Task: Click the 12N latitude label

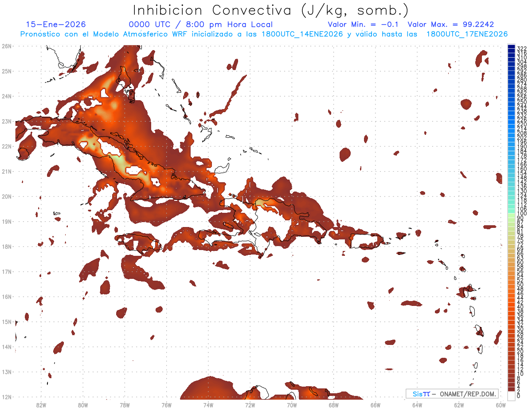Action: 6,397
